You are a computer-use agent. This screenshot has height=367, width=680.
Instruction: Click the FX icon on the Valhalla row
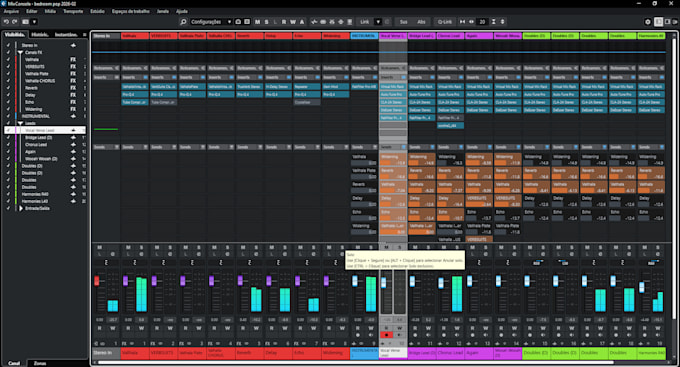(73, 59)
